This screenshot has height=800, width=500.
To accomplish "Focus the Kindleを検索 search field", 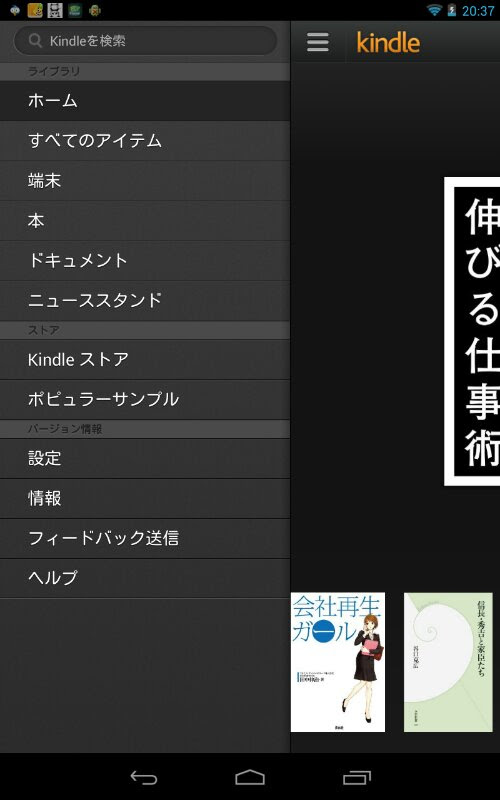I will pos(145,41).
